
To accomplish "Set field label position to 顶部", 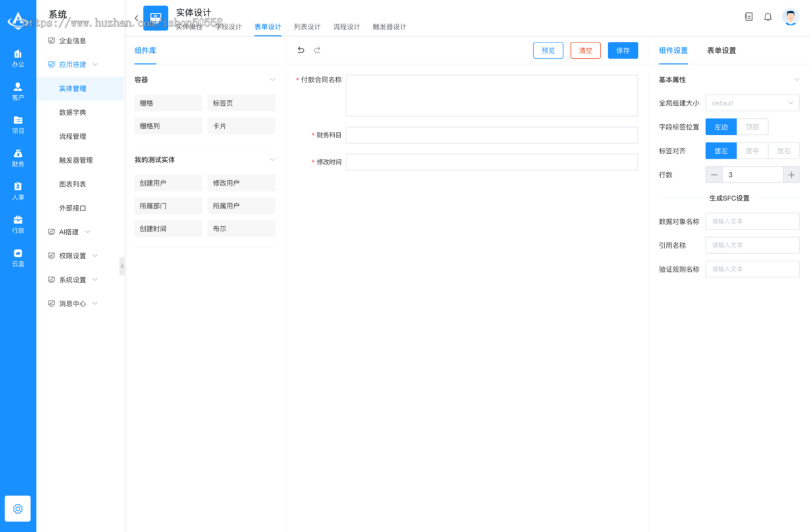I will tap(752, 127).
